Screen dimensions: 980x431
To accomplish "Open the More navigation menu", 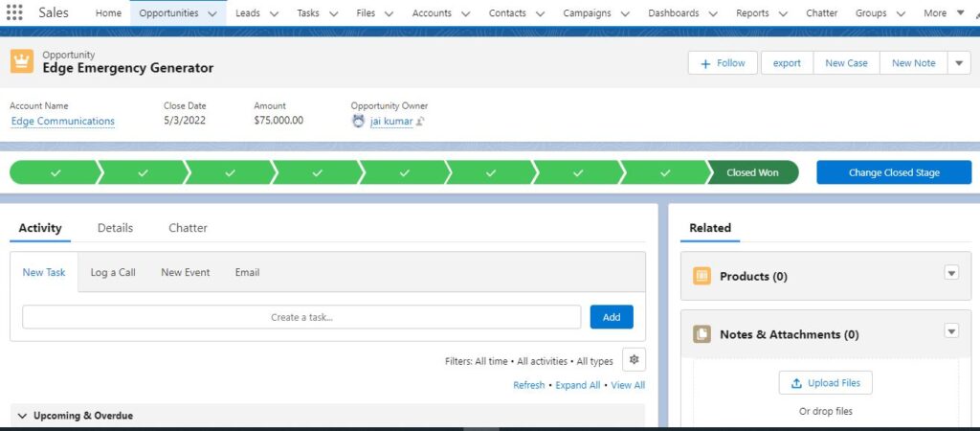I will 944,13.
